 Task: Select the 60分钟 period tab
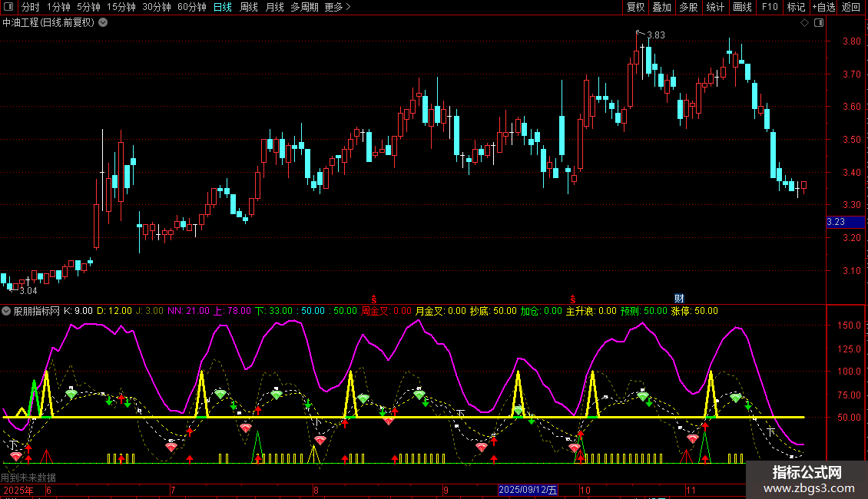[x=191, y=7]
